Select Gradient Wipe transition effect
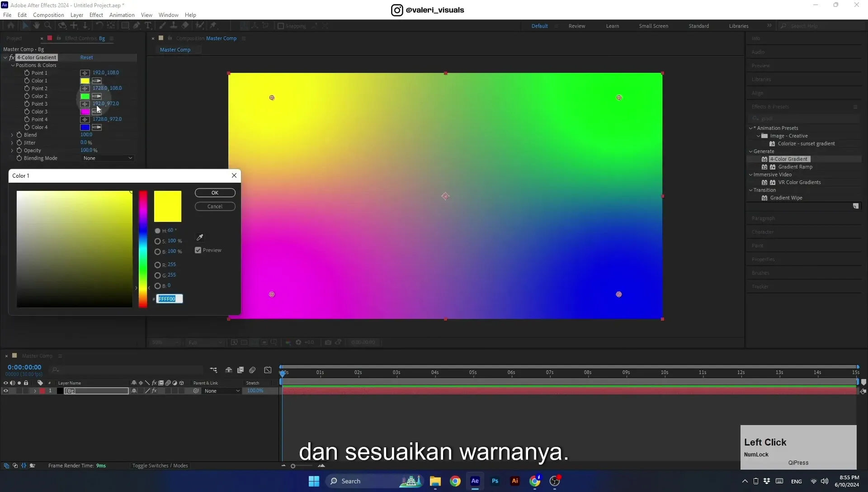The image size is (868, 492). click(x=786, y=198)
